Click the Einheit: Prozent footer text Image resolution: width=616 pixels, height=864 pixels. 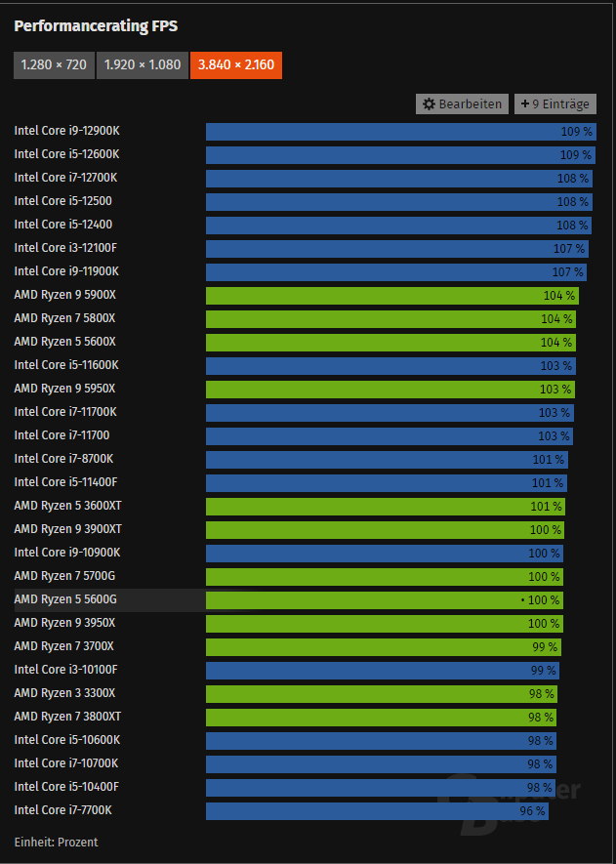(x=57, y=842)
